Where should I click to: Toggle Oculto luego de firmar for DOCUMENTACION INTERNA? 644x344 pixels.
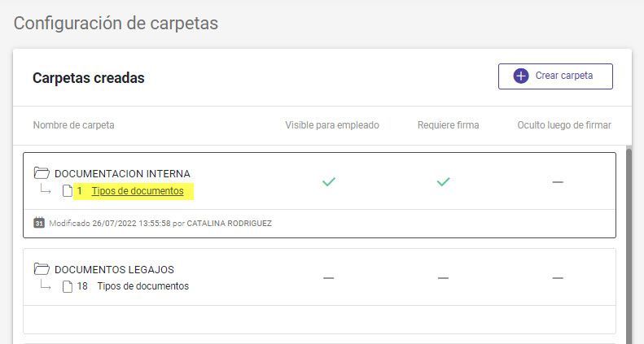558,181
